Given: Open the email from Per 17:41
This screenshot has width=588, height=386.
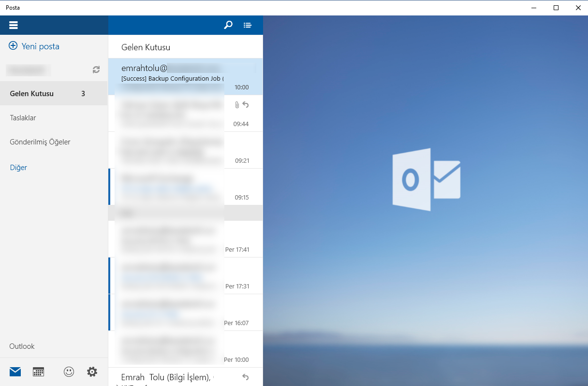Looking at the screenshot, I should [x=186, y=239].
